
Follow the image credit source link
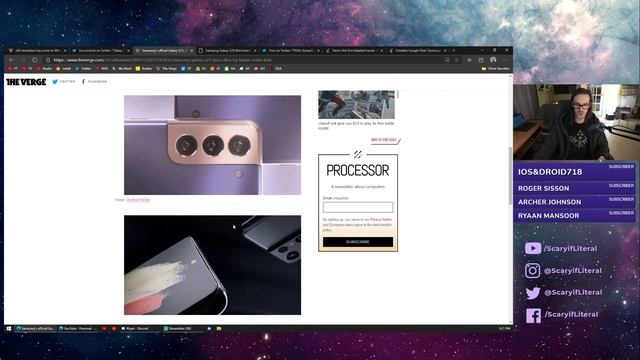click(138, 200)
